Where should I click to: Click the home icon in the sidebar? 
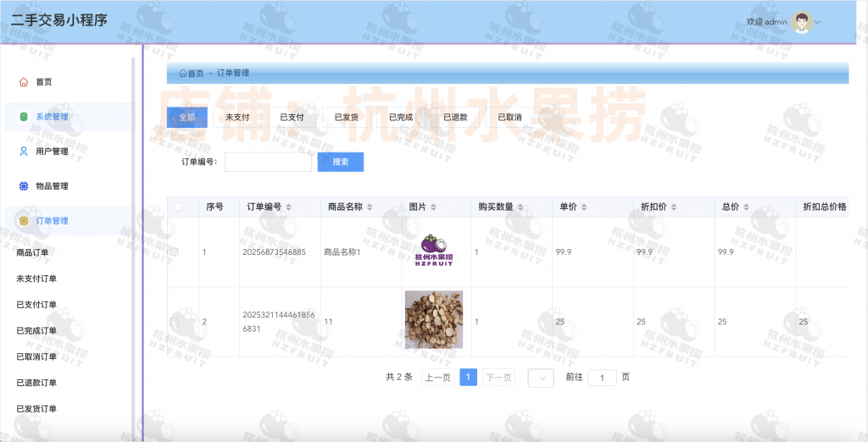[23, 82]
